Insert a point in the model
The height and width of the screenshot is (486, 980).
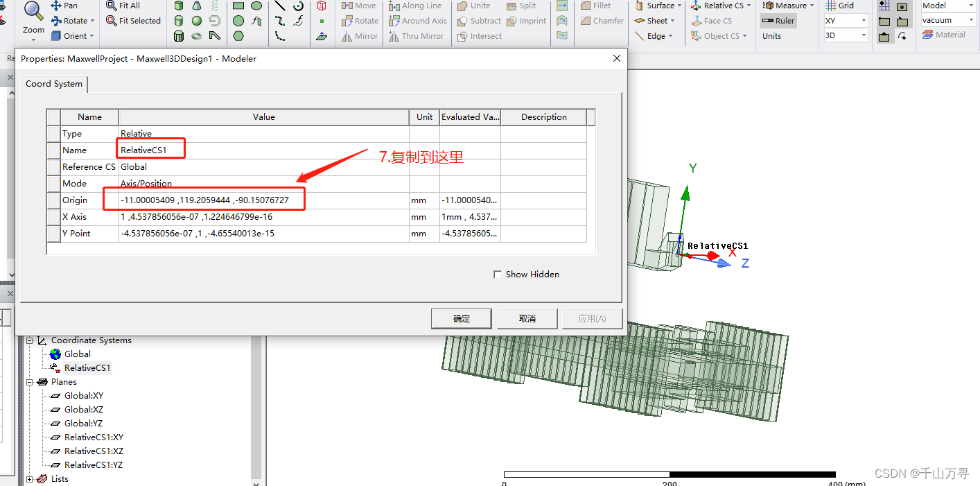click(322, 21)
